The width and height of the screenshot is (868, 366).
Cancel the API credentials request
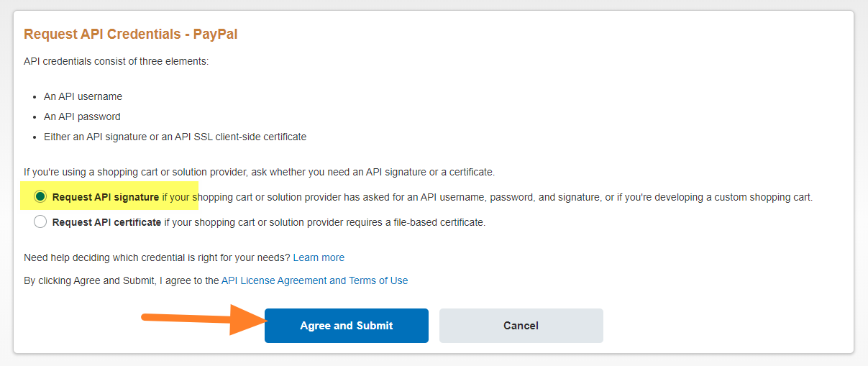521,326
